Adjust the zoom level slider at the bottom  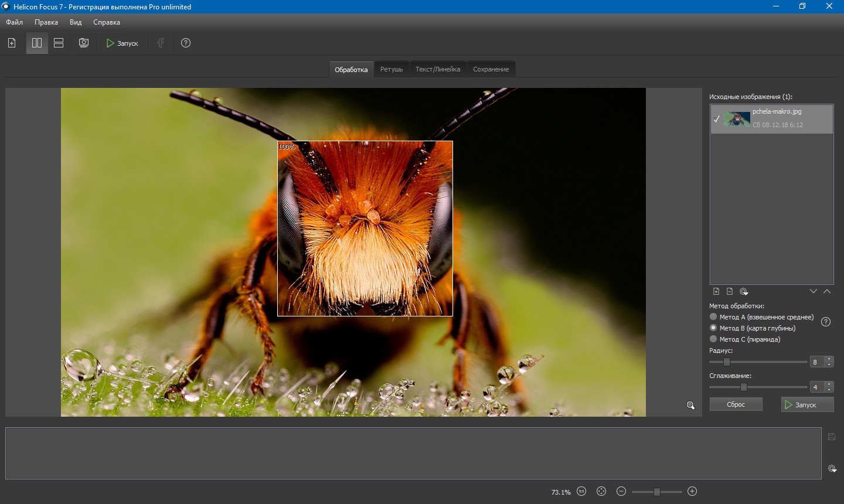tap(657, 492)
